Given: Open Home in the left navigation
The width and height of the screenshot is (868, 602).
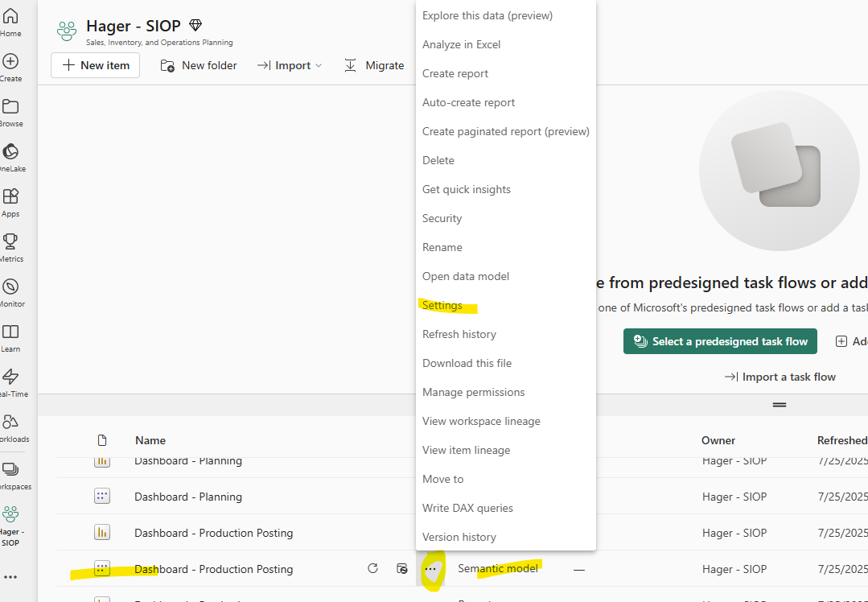Looking at the screenshot, I should pyautogui.click(x=10, y=23).
